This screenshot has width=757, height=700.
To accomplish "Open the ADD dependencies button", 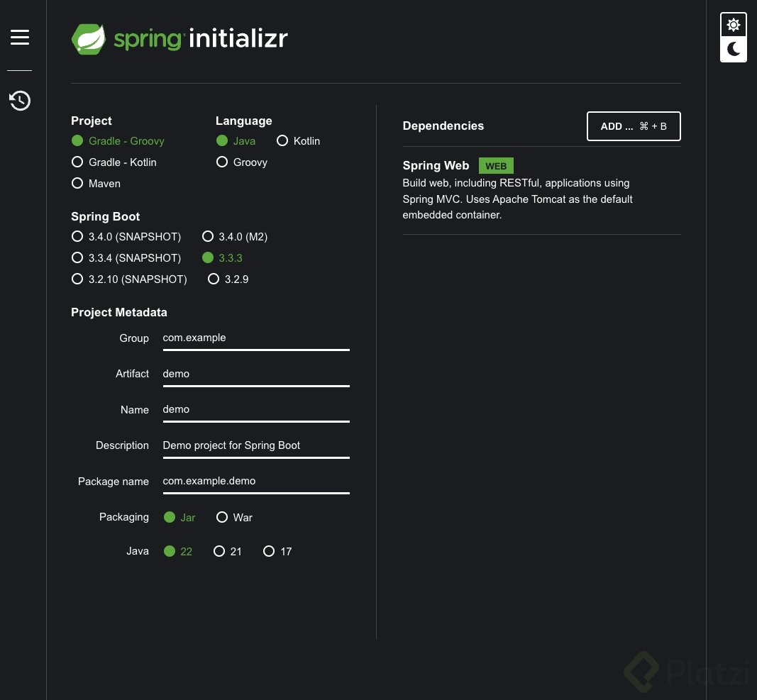I will (634, 126).
